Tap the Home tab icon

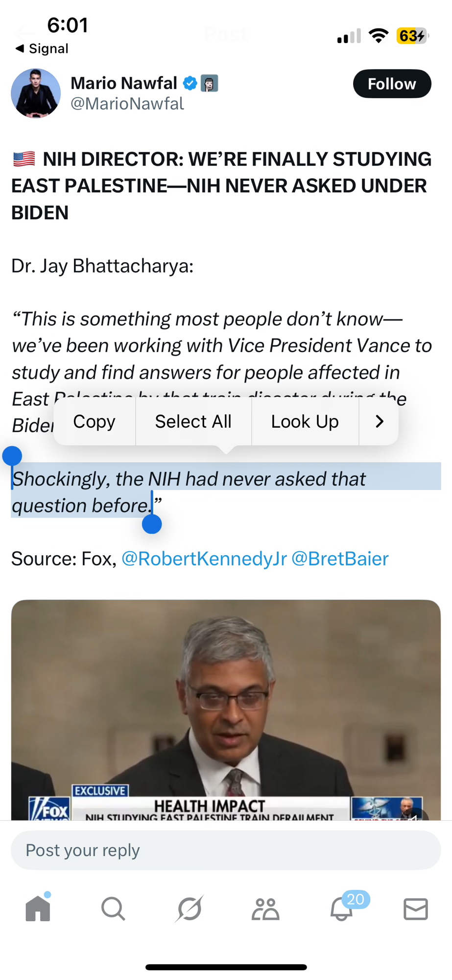click(38, 909)
